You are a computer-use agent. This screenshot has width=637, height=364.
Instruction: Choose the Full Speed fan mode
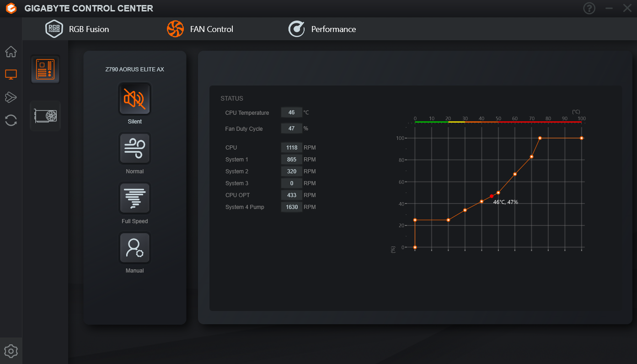[x=134, y=198]
